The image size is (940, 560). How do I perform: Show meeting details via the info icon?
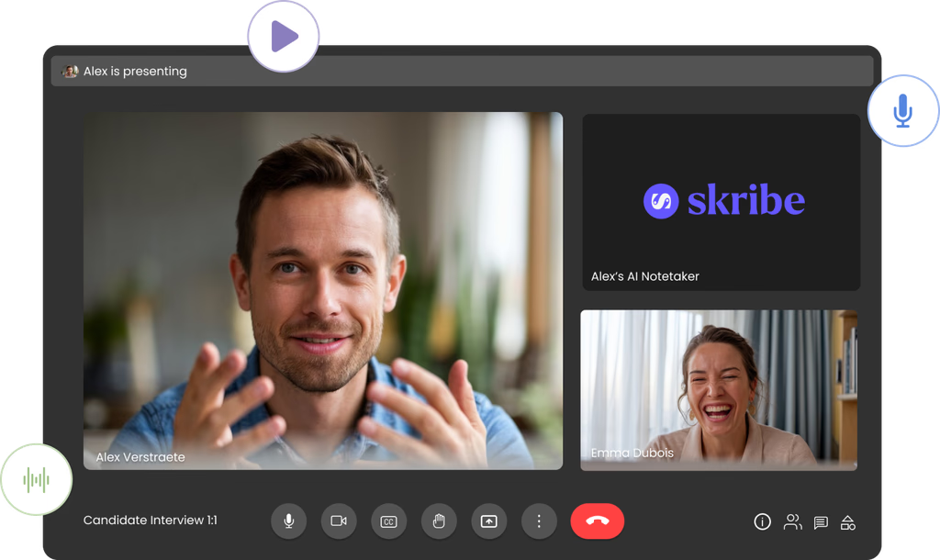coord(762,522)
